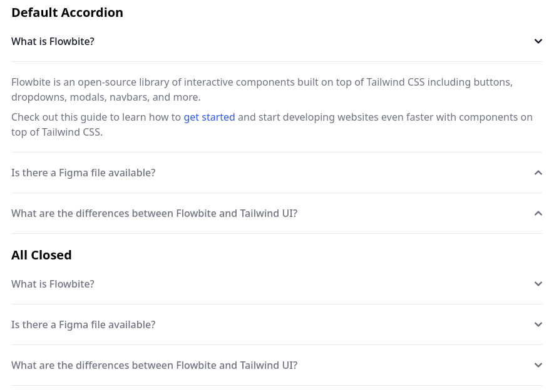Click the "All Closed" section heading

pyautogui.click(x=41, y=255)
